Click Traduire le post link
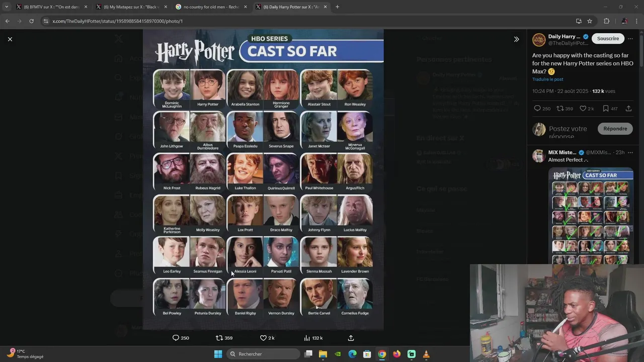The image size is (644, 362). 548,79
